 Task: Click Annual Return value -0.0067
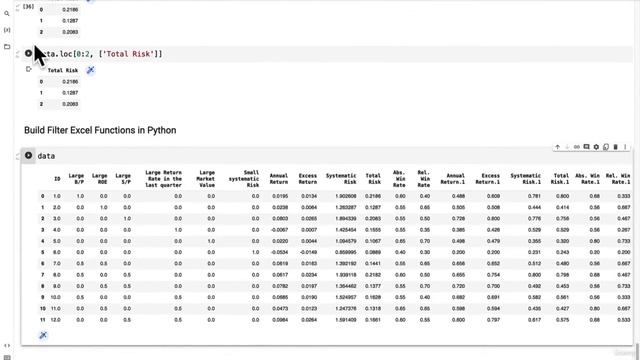280,230
